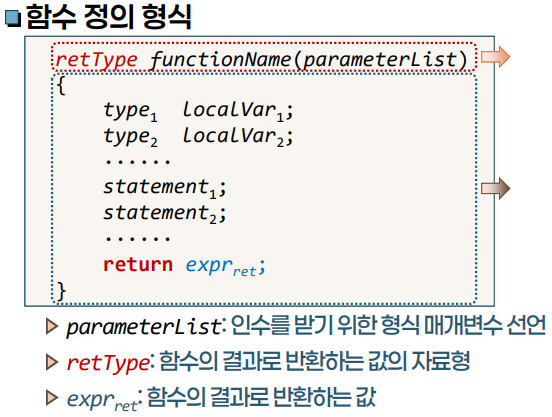Click the triangle bullet before the expr ret description

pyautogui.click(x=52, y=398)
